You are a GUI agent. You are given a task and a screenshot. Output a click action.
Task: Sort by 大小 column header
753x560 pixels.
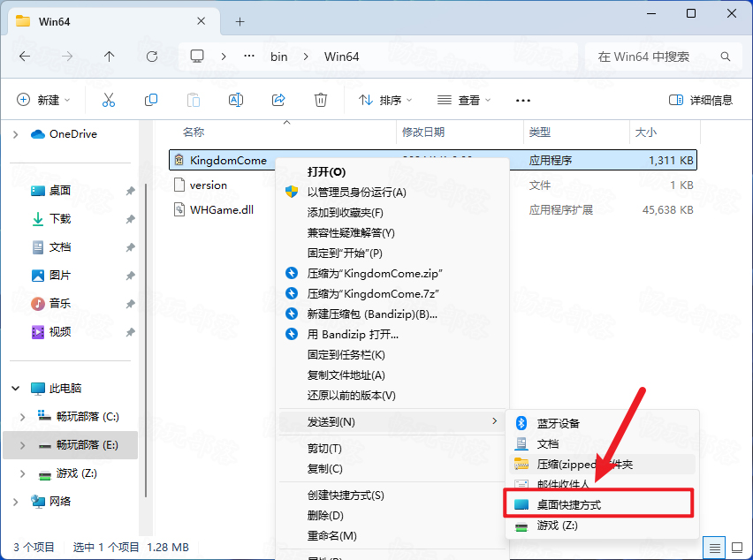646,132
